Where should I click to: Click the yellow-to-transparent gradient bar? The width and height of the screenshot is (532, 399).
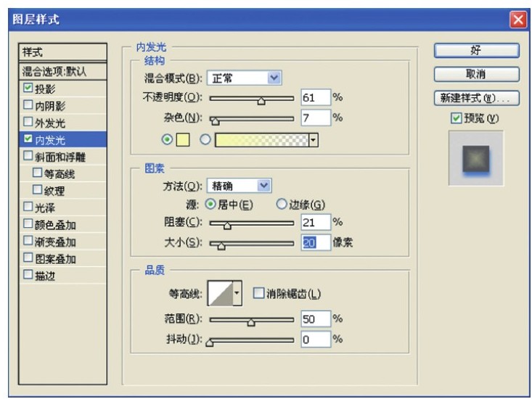[x=262, y=140]
